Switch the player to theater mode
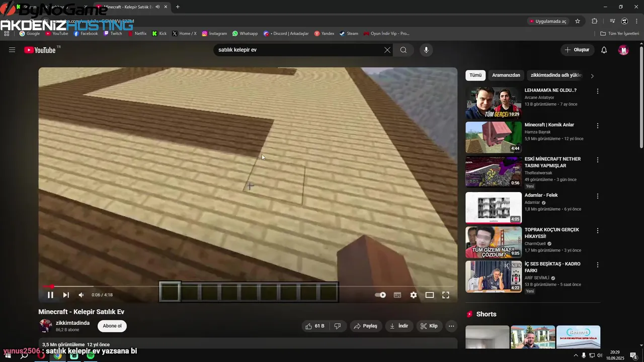The width and height of the screenshot is (644, 362). click(x=430, y=295)
